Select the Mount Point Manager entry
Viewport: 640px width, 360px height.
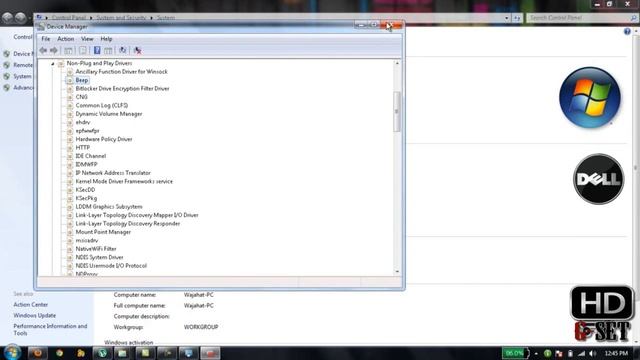[103, 232]
